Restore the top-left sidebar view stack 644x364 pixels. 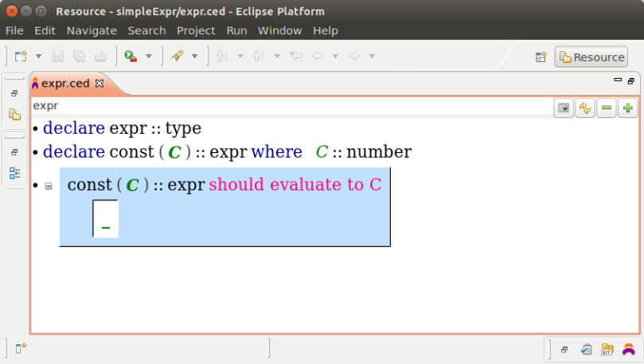[14, 93]
